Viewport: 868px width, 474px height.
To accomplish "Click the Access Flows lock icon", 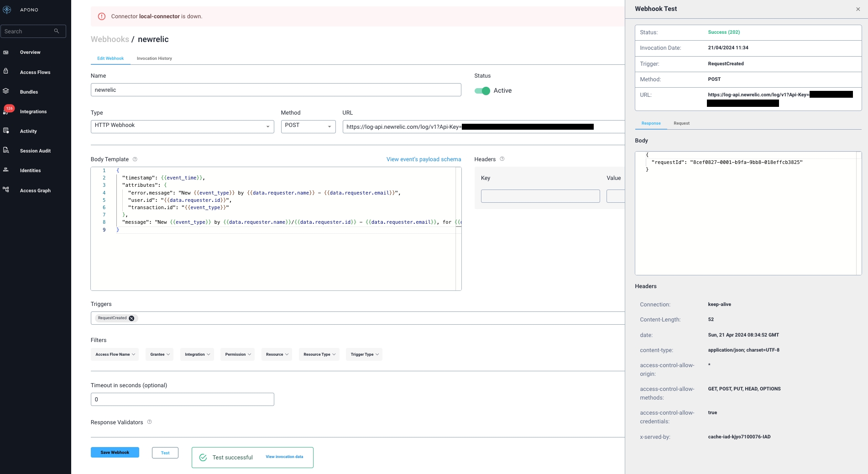I will click(6, 71).
